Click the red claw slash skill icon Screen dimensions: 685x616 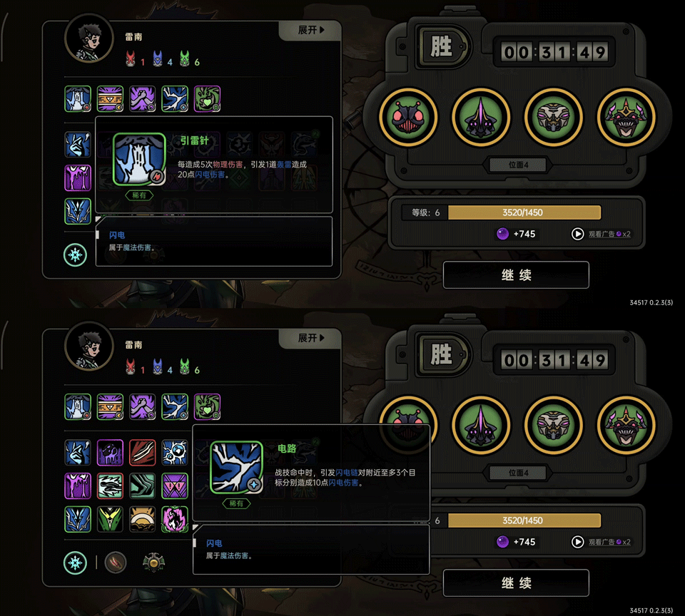coord(143,452)
